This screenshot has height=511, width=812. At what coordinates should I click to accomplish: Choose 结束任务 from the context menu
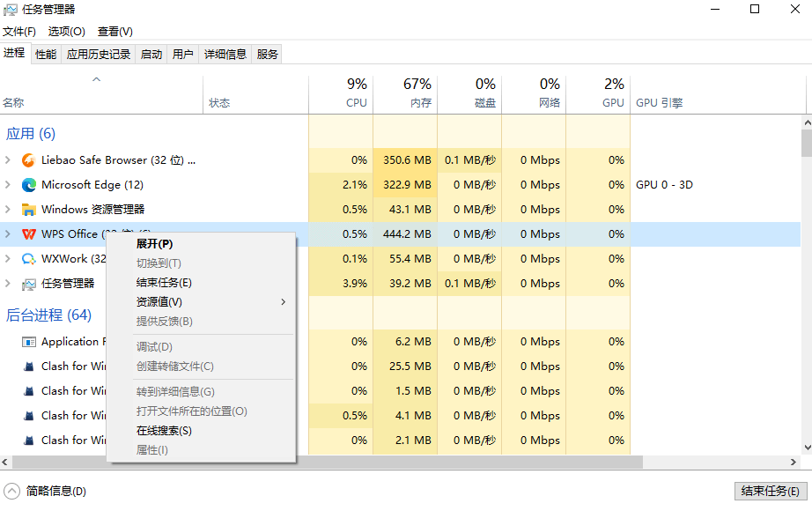pos(164,283)
